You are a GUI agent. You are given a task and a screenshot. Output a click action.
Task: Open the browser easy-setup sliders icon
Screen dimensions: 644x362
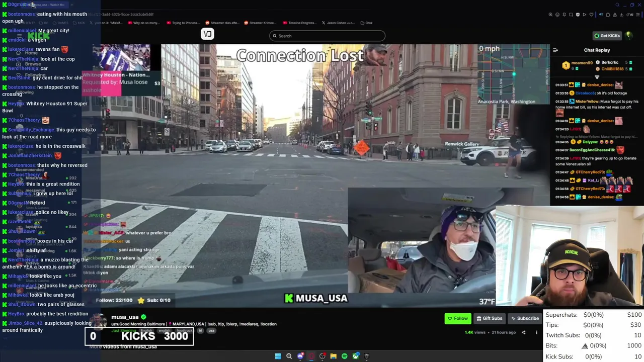pos(638,15)
